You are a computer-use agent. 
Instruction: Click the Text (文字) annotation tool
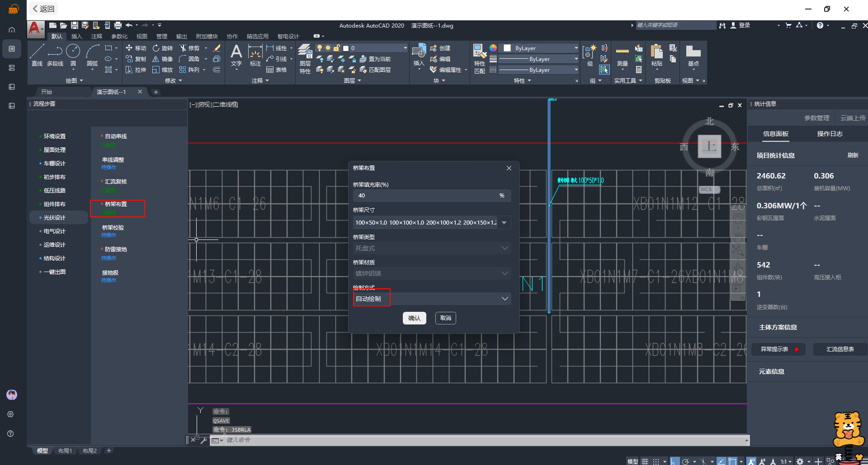236,52
